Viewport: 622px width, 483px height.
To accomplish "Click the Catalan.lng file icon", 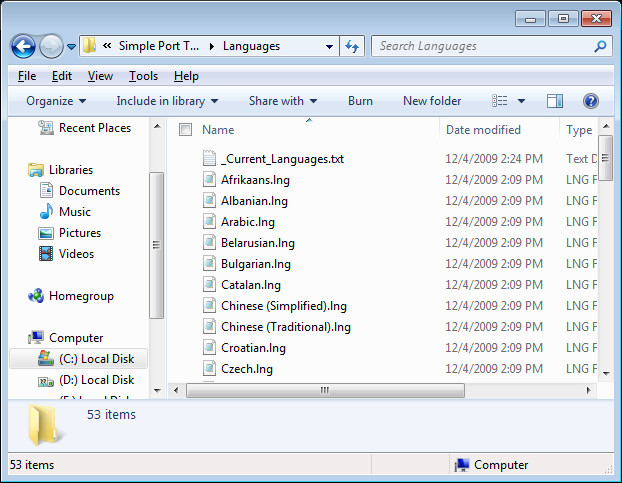I will coord(209,285).
